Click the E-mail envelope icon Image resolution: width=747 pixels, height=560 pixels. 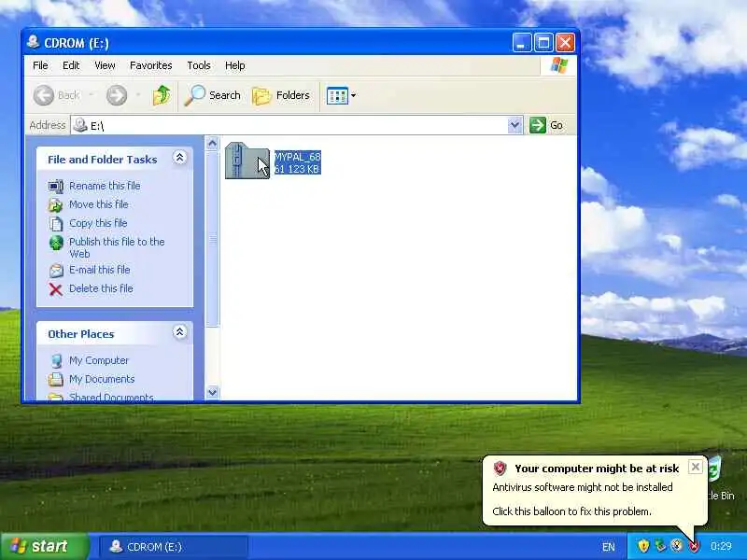pyautogui.click(x=56, y=271)
